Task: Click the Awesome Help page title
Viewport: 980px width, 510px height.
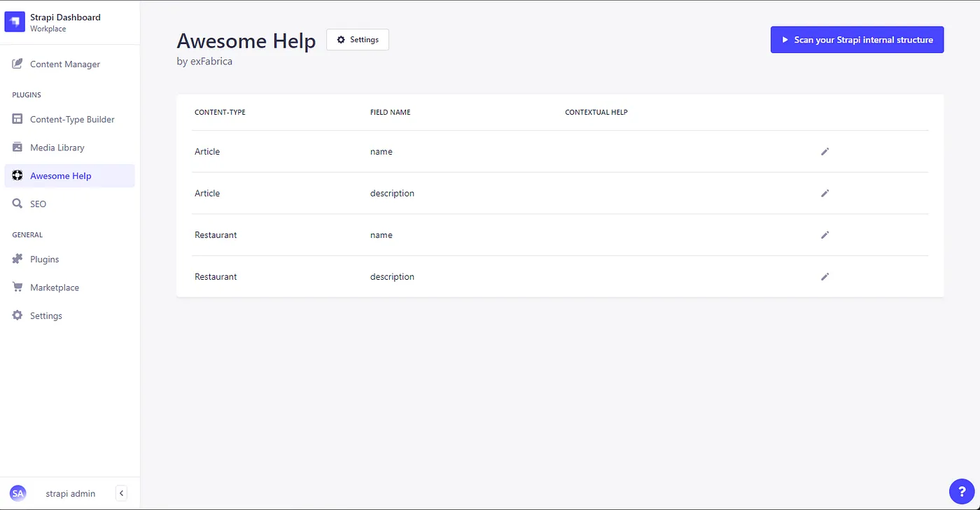Action: [246, 41]
